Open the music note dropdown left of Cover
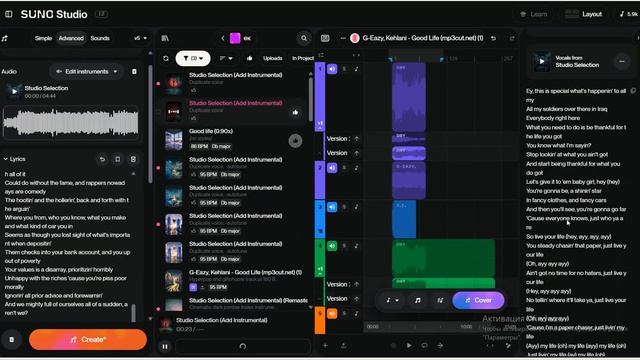This screenshot has width=640, height=360. point(392,300)
